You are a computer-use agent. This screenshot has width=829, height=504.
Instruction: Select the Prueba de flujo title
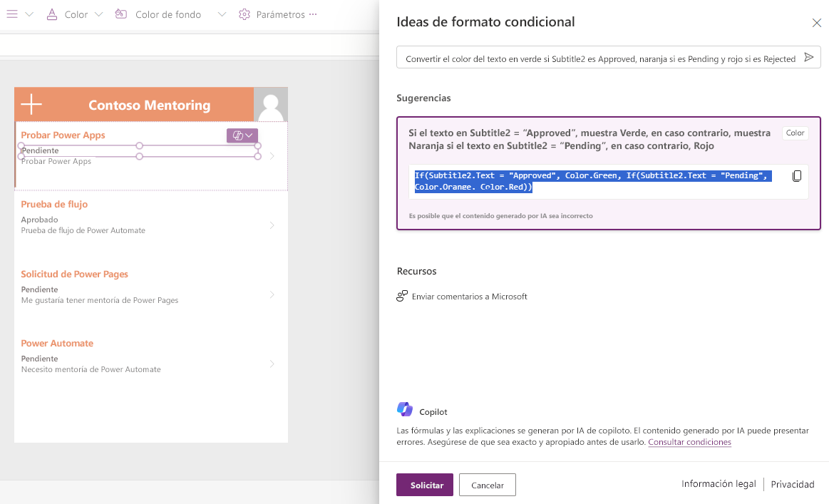(x=54, y=204)
